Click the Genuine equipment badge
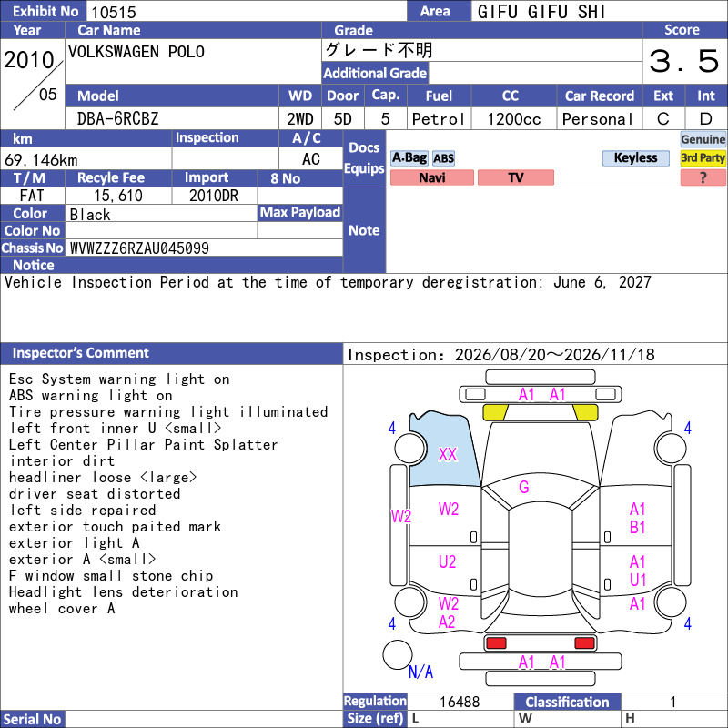 point(703,139)
